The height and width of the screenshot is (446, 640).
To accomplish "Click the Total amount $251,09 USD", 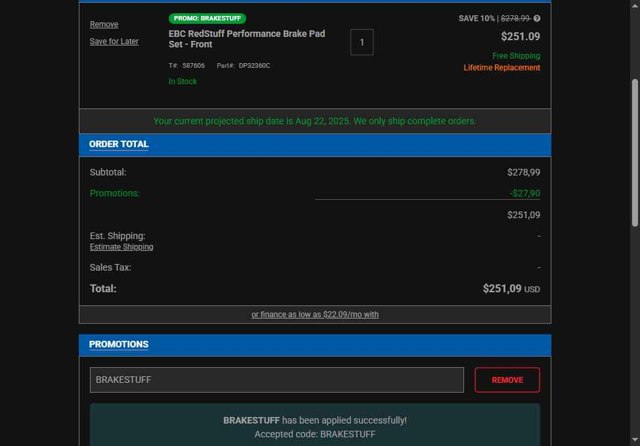I will coord(511,289).
